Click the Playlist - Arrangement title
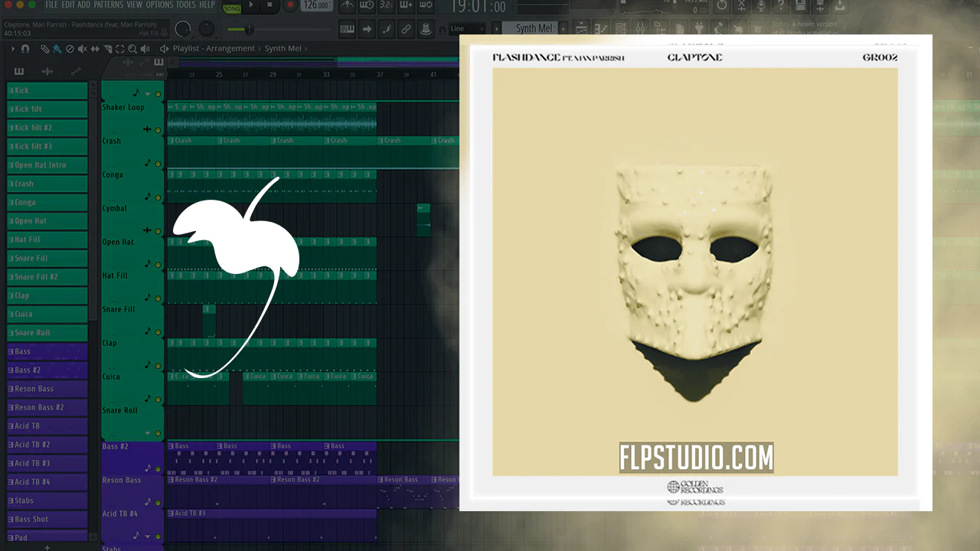Screen dimensions: 980x551 click(214, 48)
